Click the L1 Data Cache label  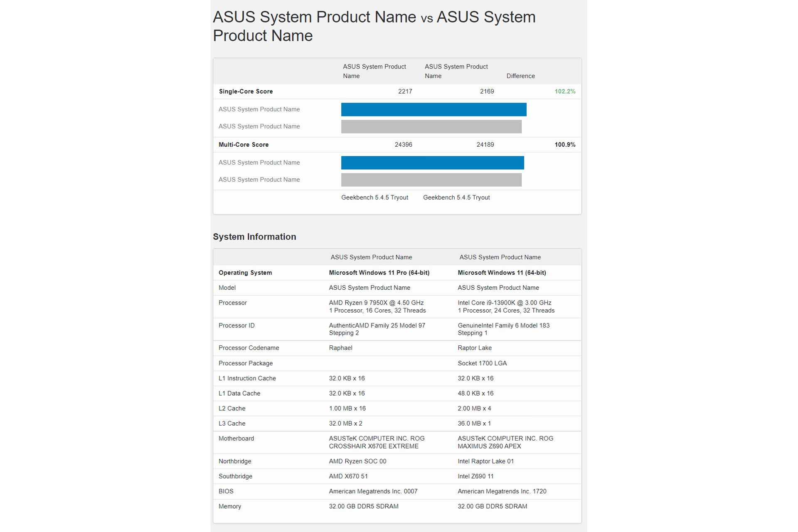coord(239,393)
